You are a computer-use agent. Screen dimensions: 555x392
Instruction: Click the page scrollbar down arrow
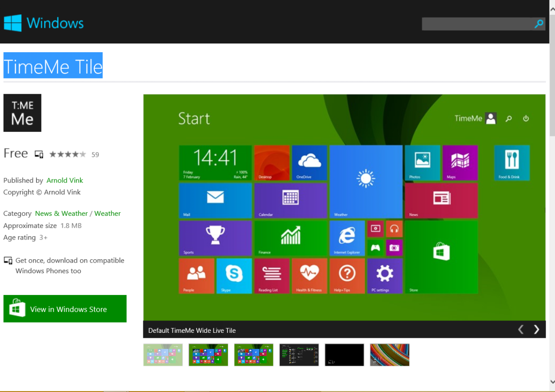pos(552,382)
